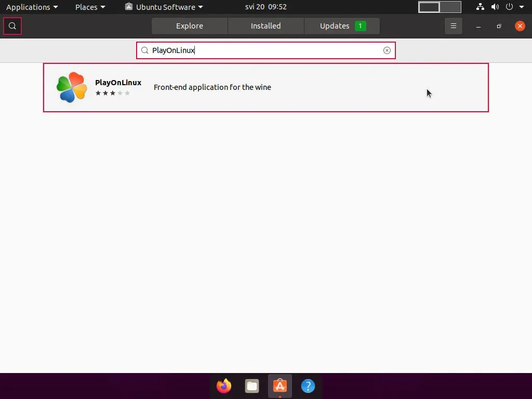The width and height of the screenshot is (532, 399).
Task: Open the volume icon in top bar
Action: pos(495,7)
